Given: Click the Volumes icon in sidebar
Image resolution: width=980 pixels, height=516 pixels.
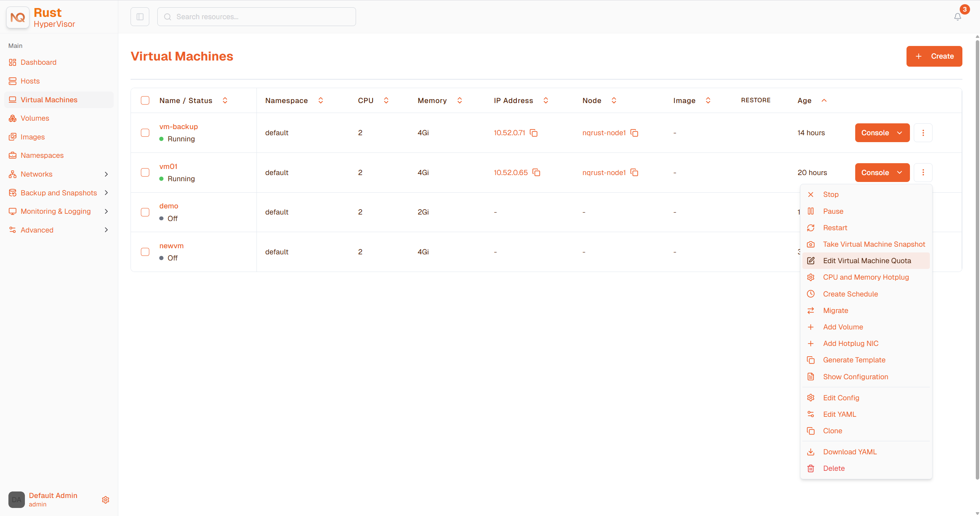Looking at the screenshot, I should tap(13, 118).
